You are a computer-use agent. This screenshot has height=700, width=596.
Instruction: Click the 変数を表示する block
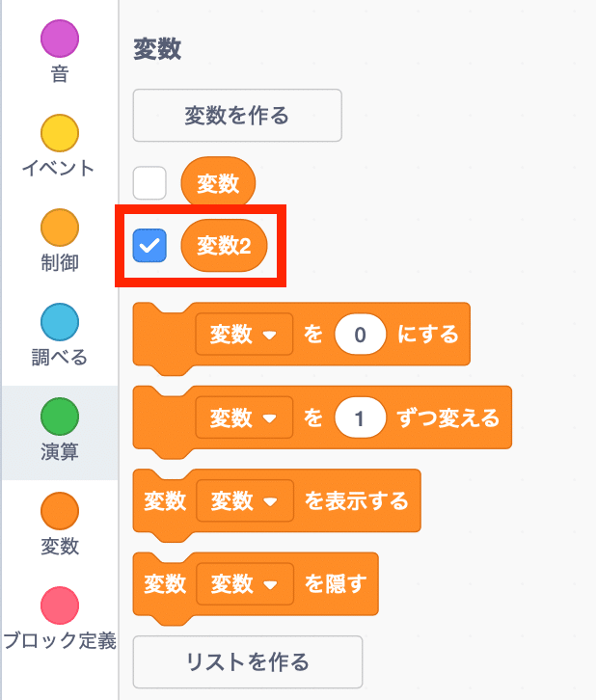[277, 501]
